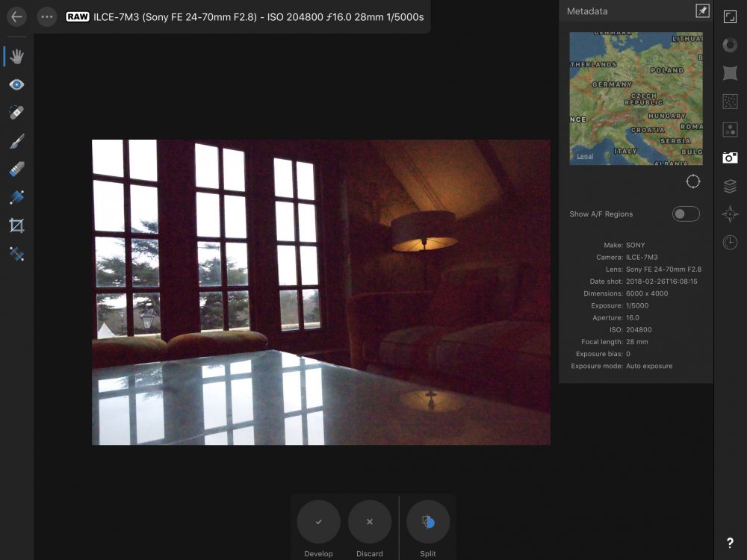Click the Metadata panel title
Screen dimensions: 747x560
(587, 11)
